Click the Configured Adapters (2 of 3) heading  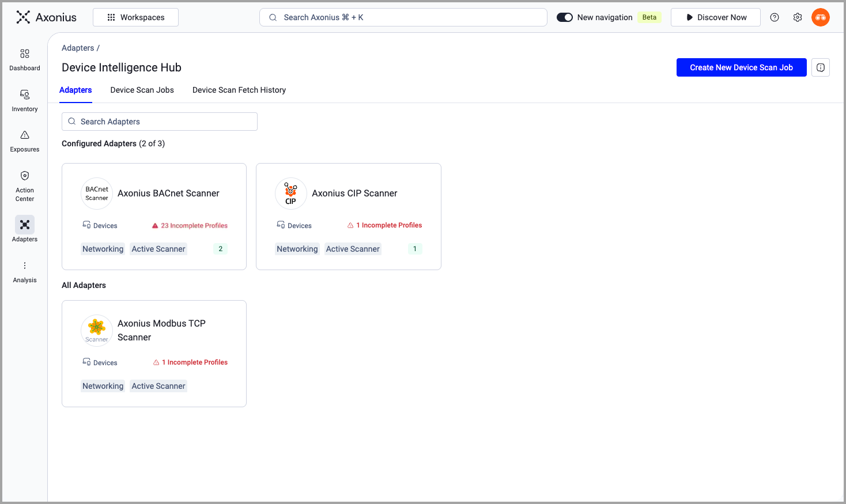point(113,143)
